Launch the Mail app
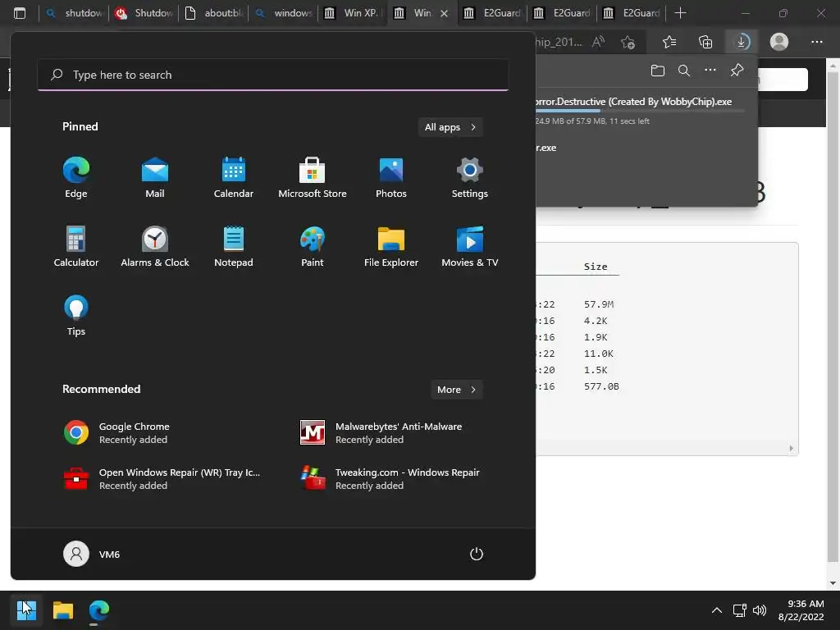This screenshot has width=840, height=630. [155, 177]
